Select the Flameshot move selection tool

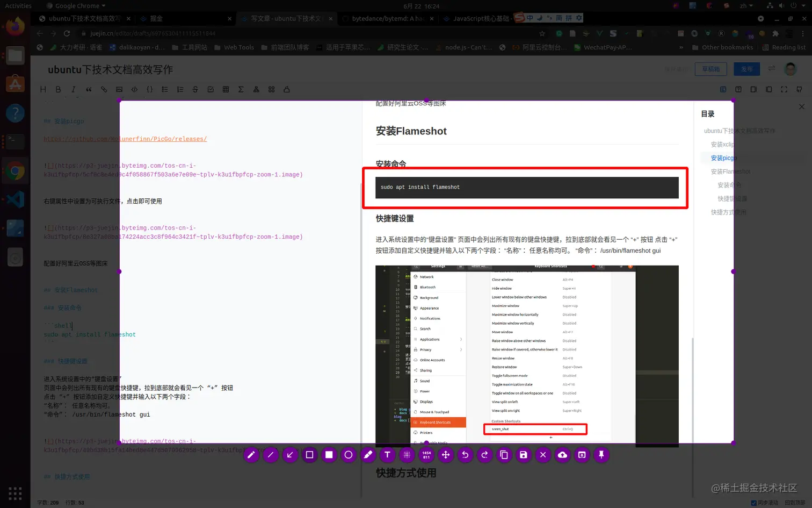pos(446,455)
